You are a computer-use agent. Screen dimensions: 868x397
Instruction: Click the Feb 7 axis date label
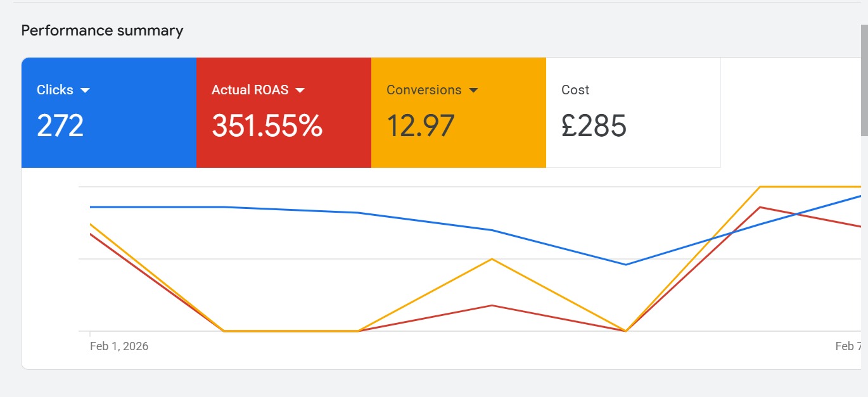coord(848,346)
